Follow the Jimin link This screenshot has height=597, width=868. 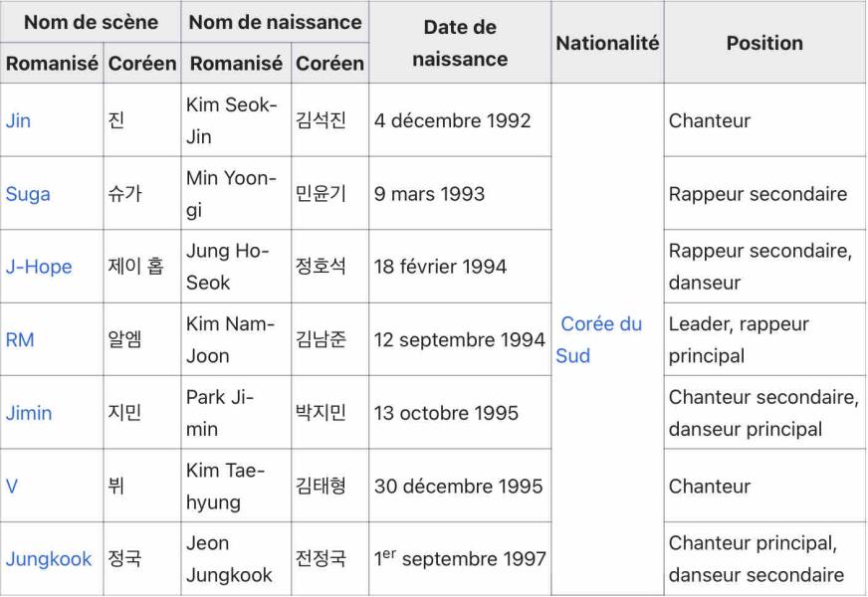(29, 413)
